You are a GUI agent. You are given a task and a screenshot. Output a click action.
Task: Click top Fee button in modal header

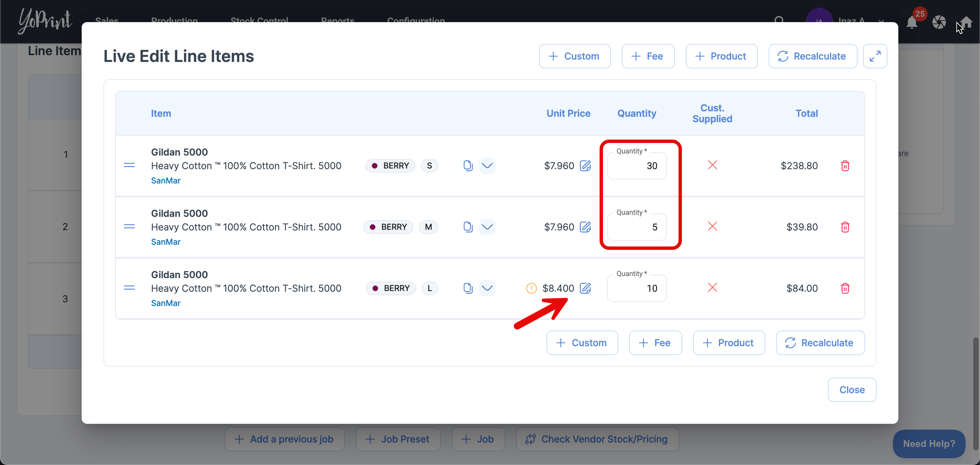pos(648,56)
